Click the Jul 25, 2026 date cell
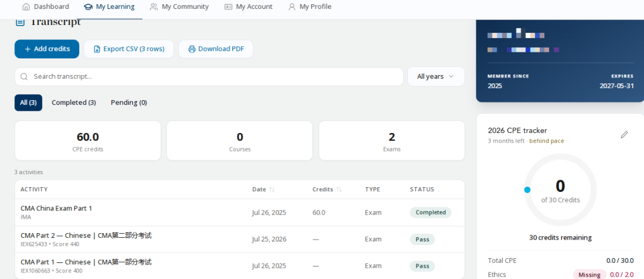Viewport: 644px width, 279px height. (269, 239)
